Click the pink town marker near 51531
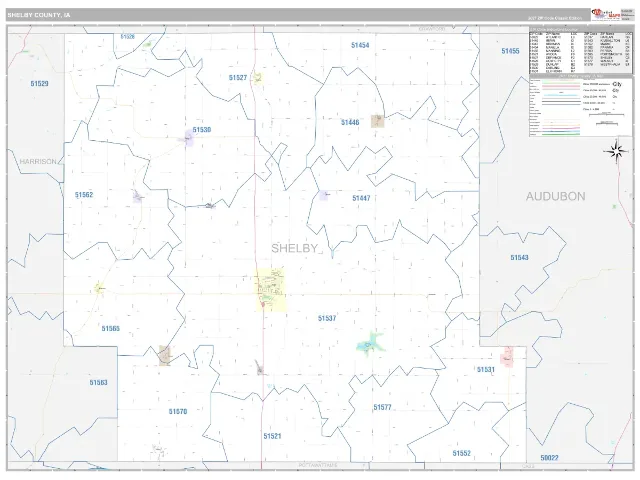This screenshot has width=640, height=480. point(507,357)
